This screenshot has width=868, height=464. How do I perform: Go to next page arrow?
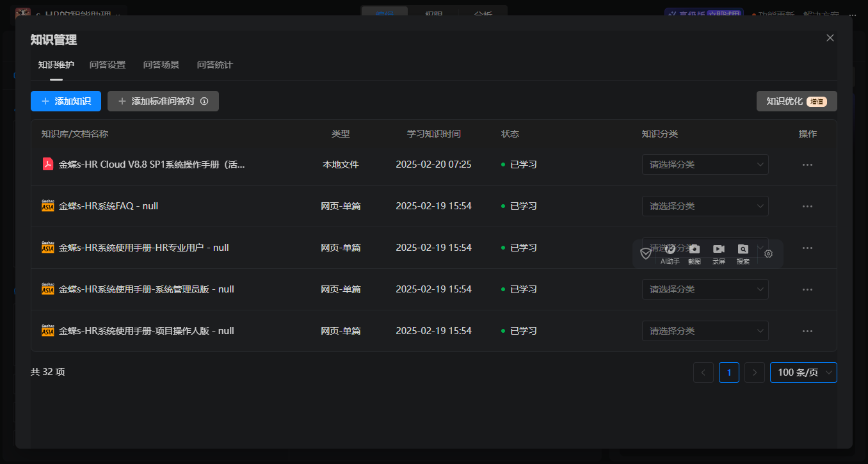755,372
